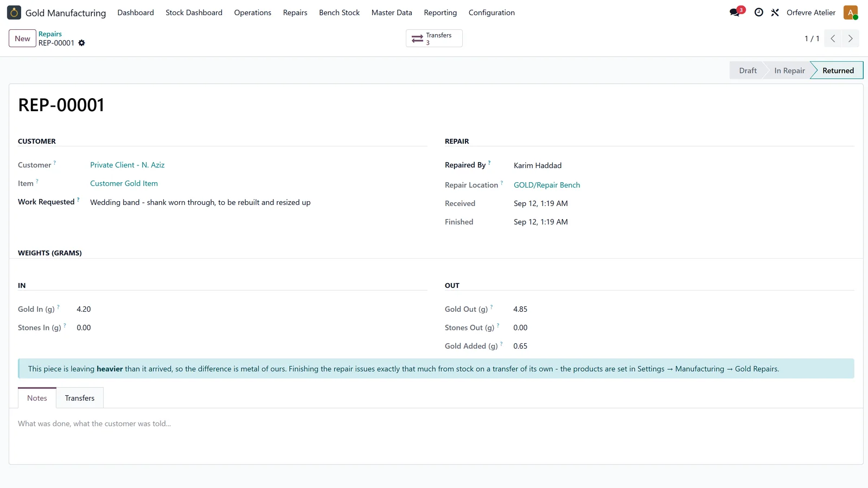The width and height of the screenshot is (868, 488).
Task: Click the New record button
Action: 22,38
